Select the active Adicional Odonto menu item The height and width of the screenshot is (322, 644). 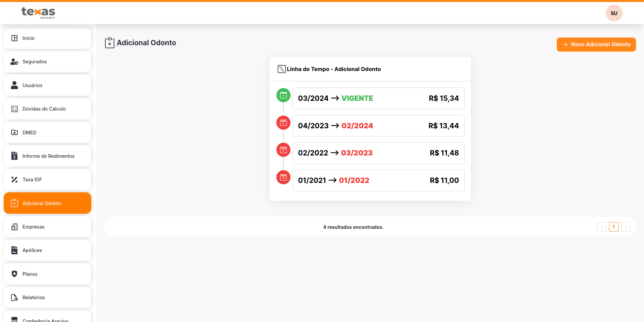(x=48, y=203)
